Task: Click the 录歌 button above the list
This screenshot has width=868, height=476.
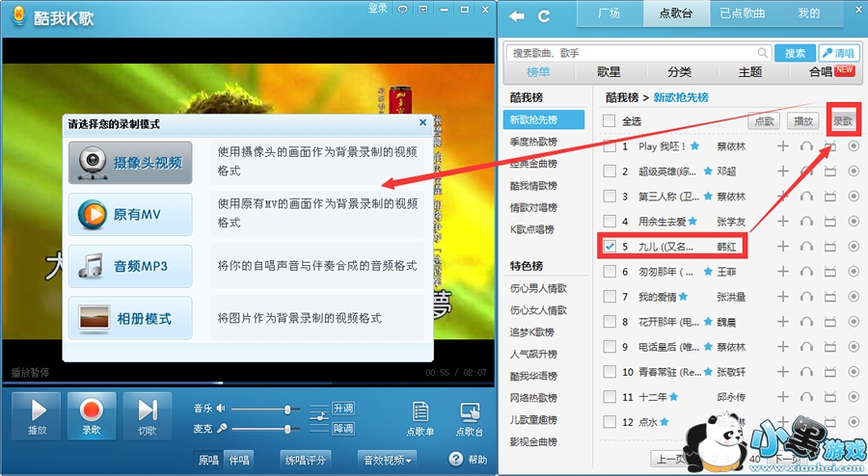Action: [843, 121]
